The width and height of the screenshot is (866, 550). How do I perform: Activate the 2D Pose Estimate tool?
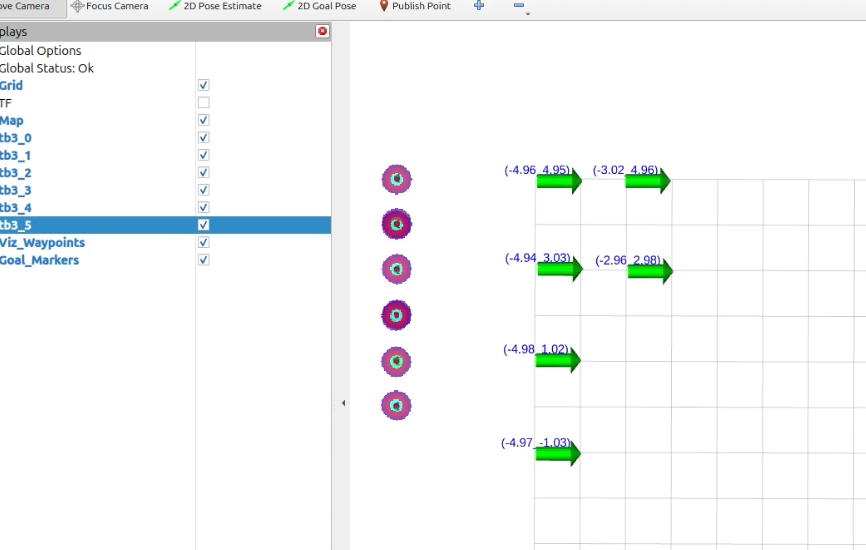click(215, 6)
